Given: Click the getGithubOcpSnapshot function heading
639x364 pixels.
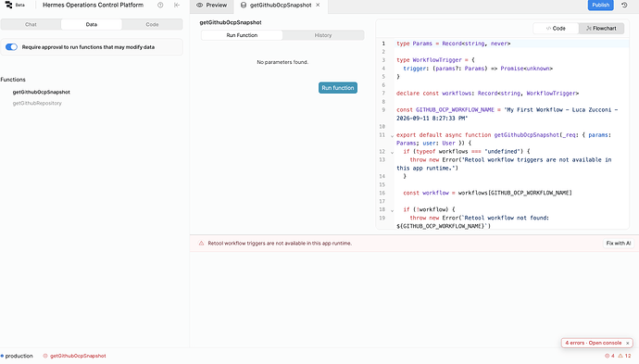Looking at the screenshot, I should pyautogui.click(x=231, y=22).
